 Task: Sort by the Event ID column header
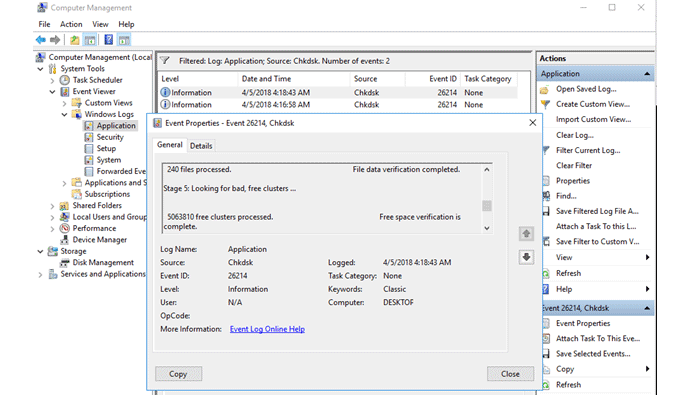[432, 79]
